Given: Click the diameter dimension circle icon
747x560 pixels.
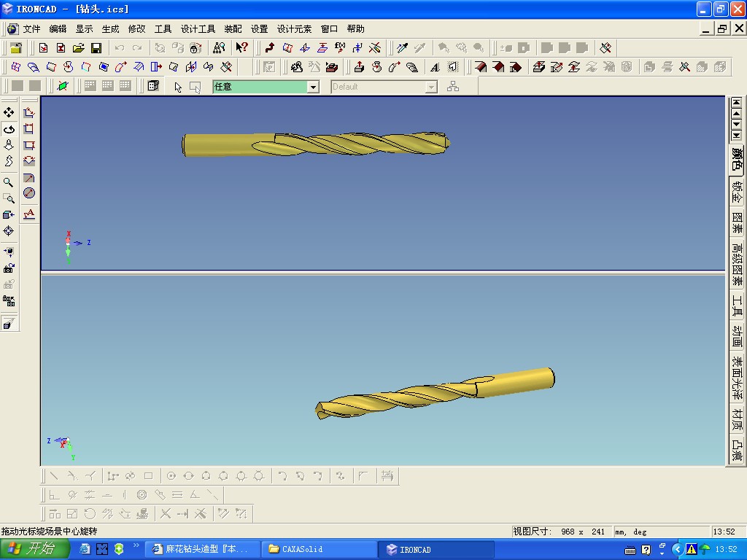Looking at the screenshot, I should [29, 192].
